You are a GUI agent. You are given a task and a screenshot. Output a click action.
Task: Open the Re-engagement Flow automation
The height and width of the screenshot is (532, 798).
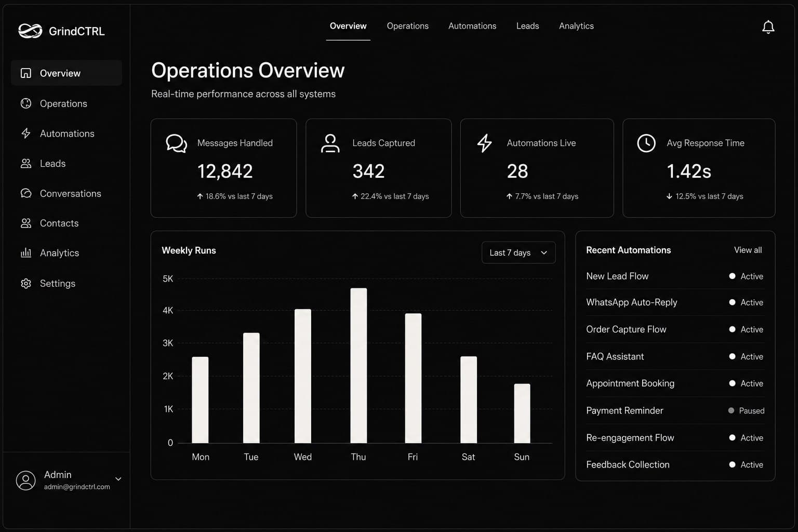point(675,438)
